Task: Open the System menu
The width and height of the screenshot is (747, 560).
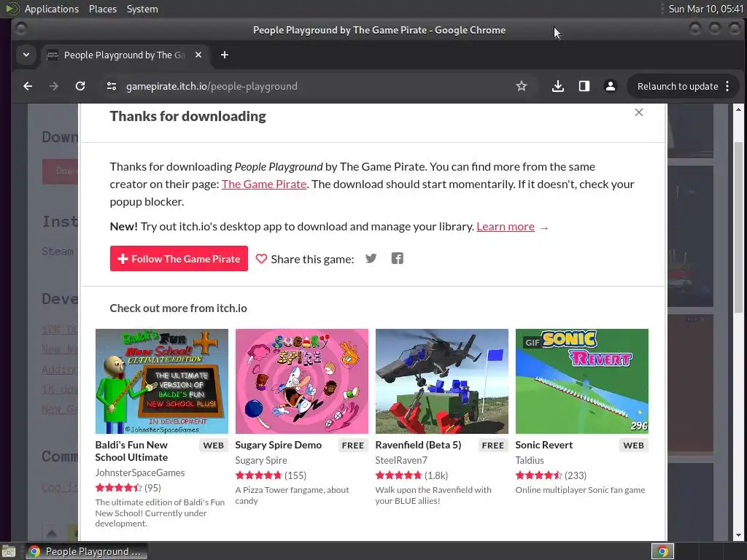Action: click(x=142, y=9)
